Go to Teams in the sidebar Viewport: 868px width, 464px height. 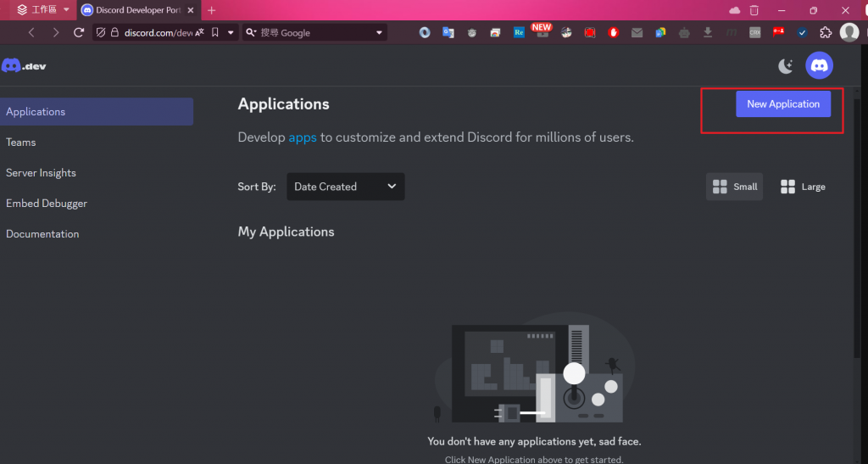click(x=21, y=143)
